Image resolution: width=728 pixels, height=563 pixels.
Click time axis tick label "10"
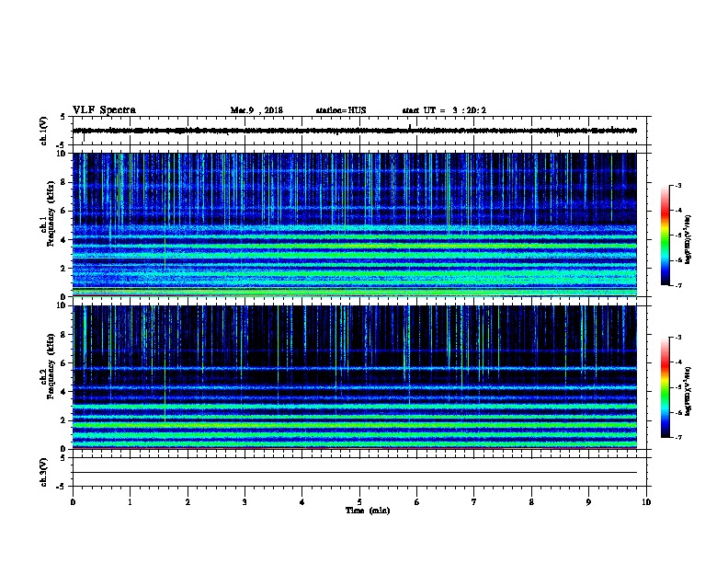click(x=646, y=501)
